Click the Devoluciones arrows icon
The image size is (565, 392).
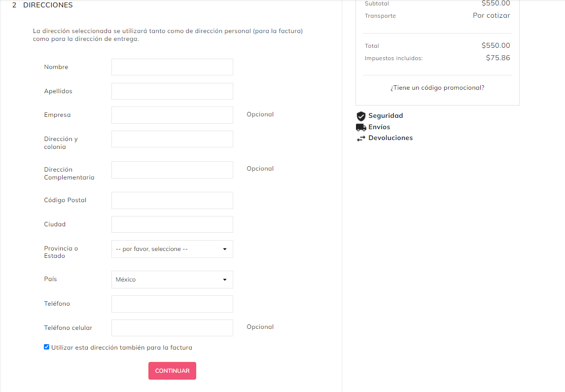point(361,139)
